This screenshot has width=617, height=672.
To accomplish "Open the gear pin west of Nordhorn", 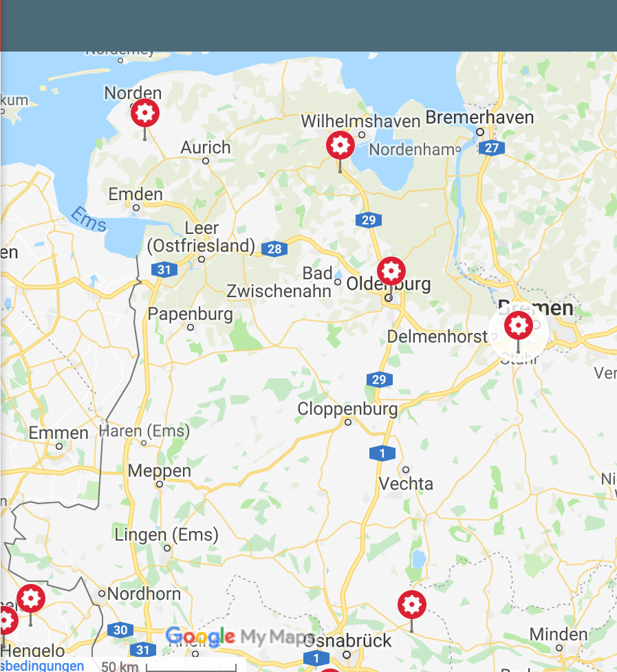I will pos(31,598).
